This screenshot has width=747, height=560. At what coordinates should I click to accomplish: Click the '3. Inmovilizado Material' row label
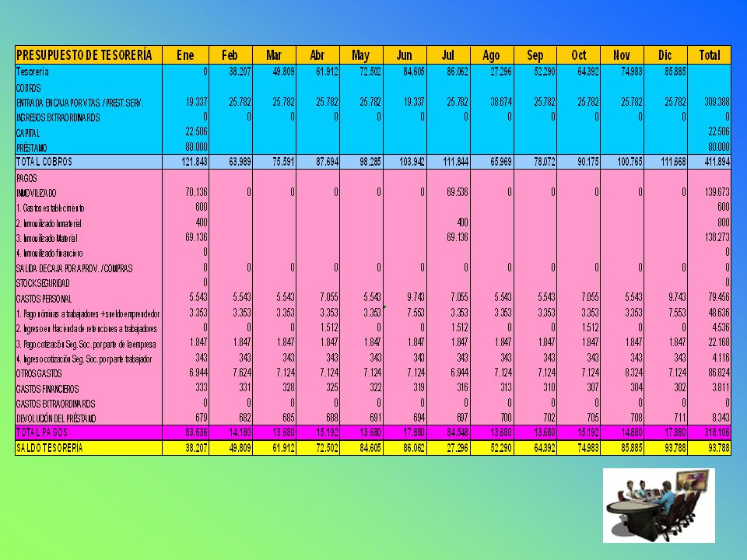pyautogui.click(x=47, y=238)
